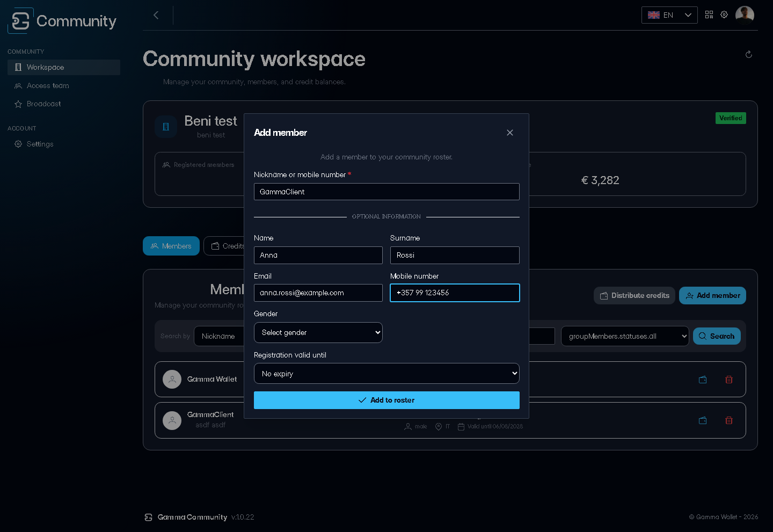773x532 pixels.
Task: Open the user avatar menu
Action: tap(745, 15)
